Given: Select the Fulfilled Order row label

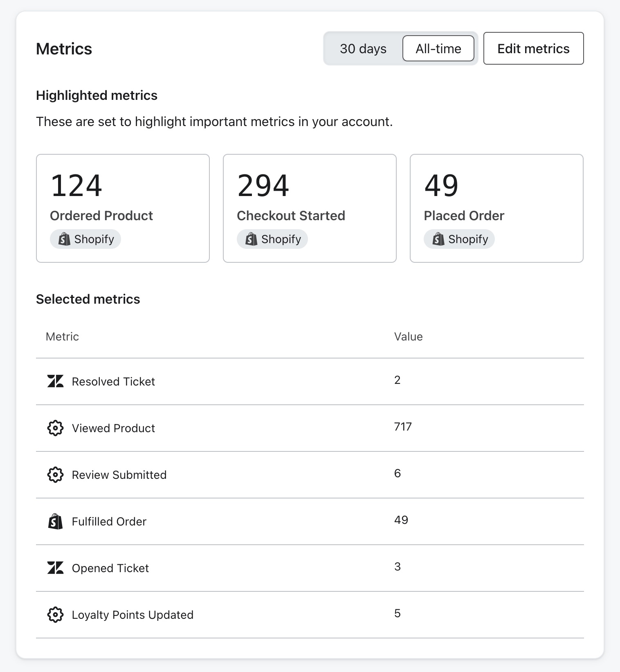Looking at the screenshot, I should click(x=109, y=521).
